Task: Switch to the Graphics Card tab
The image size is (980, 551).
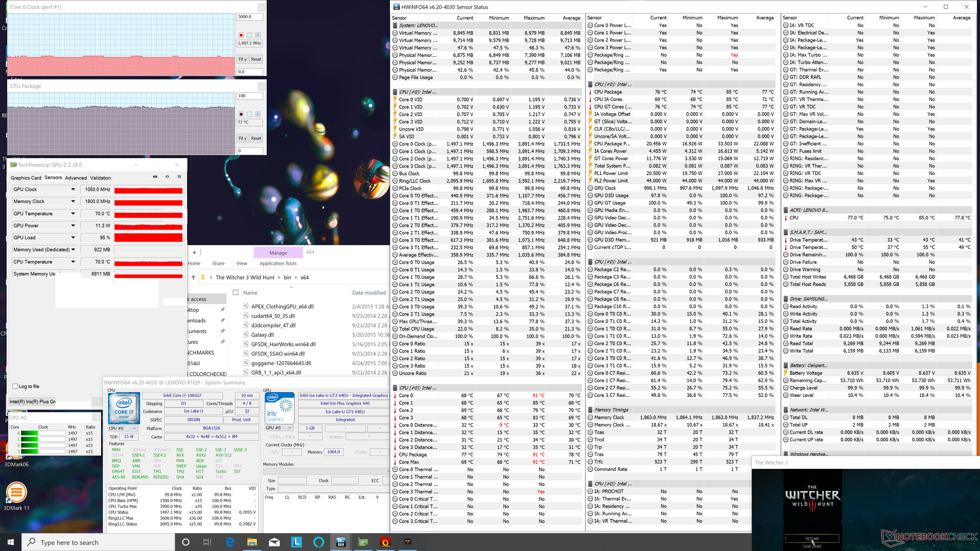Action: [x=26, y=178]
